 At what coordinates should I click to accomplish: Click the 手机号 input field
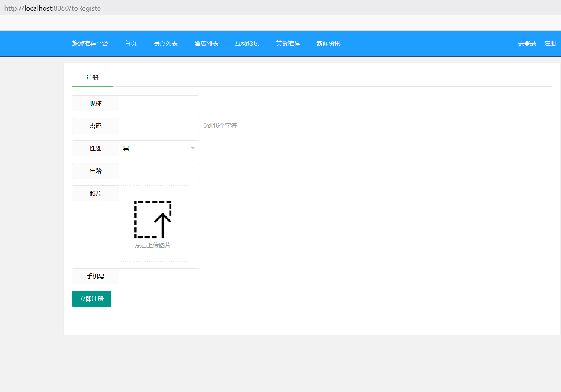coord(159,276)
